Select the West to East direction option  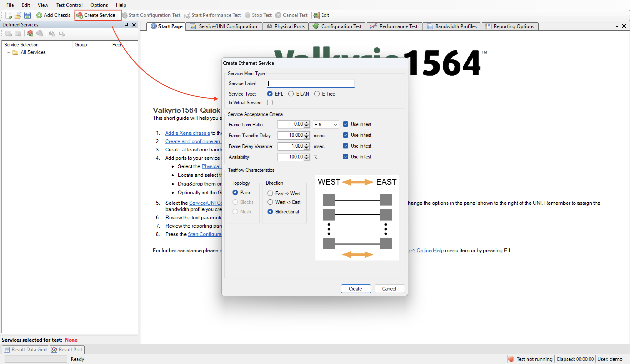(270, 202)
